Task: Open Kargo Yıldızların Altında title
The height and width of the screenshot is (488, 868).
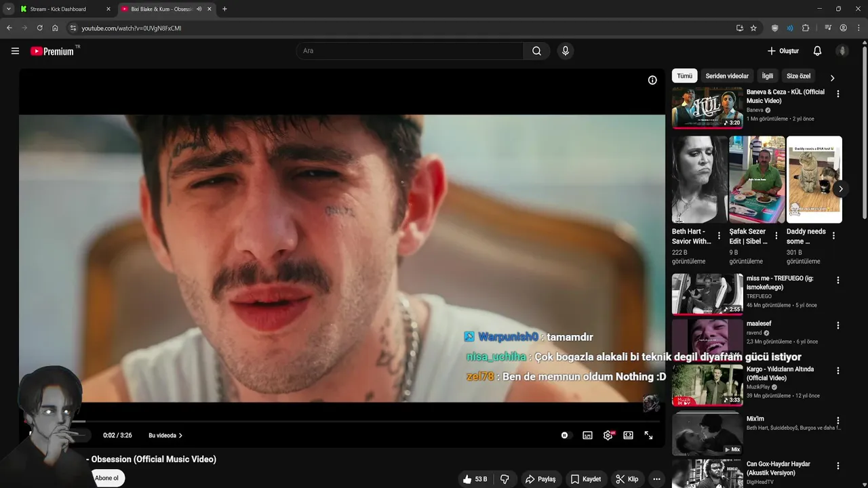Action: tap(780, 373)
